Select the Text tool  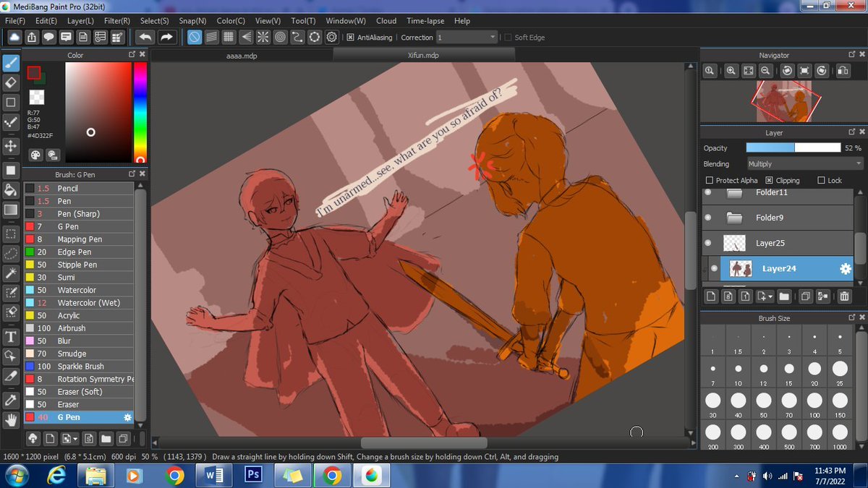[11, 337]
